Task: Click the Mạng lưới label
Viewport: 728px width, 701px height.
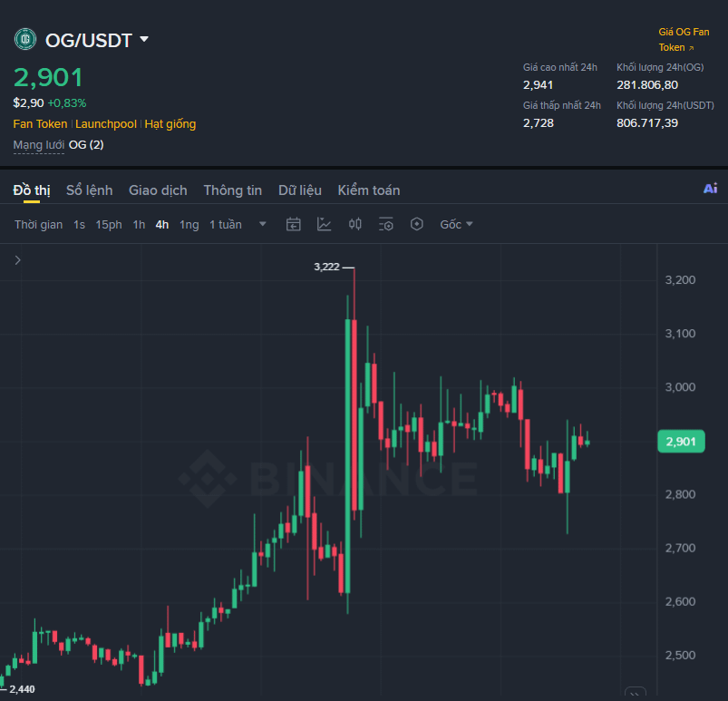Action: (39, 145)
